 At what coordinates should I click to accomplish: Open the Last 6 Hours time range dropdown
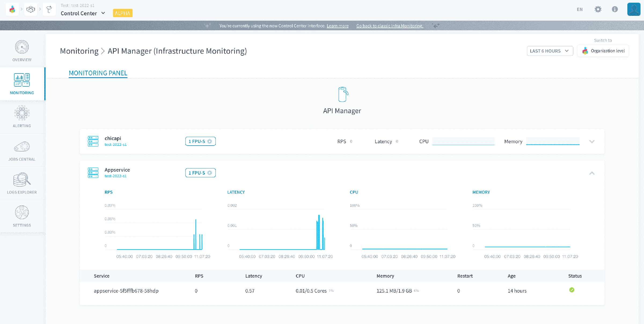tap(550, 51)
